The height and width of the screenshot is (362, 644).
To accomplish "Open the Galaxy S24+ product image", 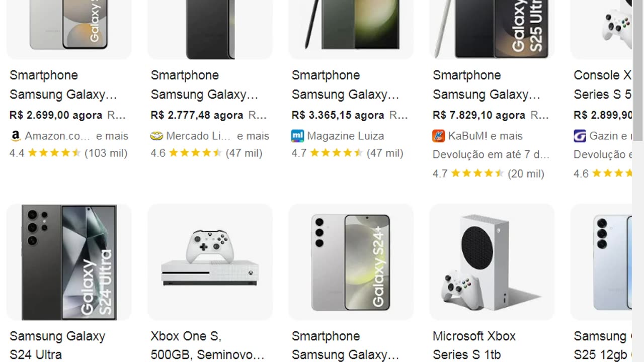I will 351,262.
